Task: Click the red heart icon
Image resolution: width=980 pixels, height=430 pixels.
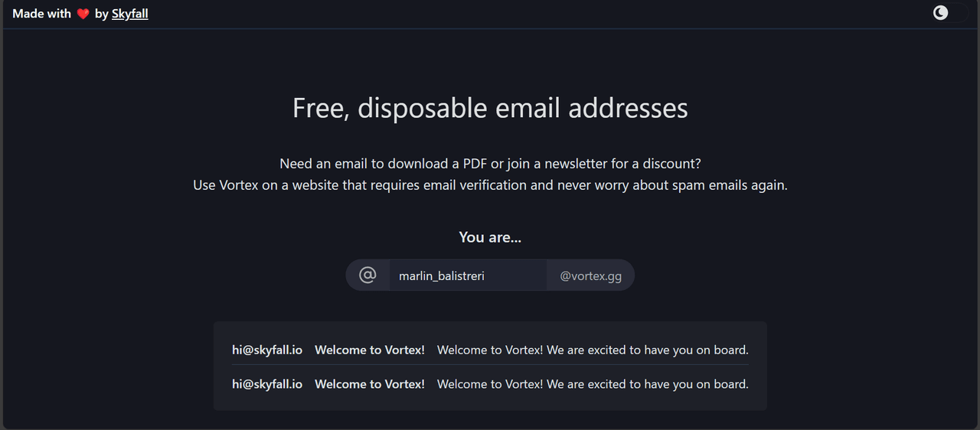Action: [x=83, y=14]
